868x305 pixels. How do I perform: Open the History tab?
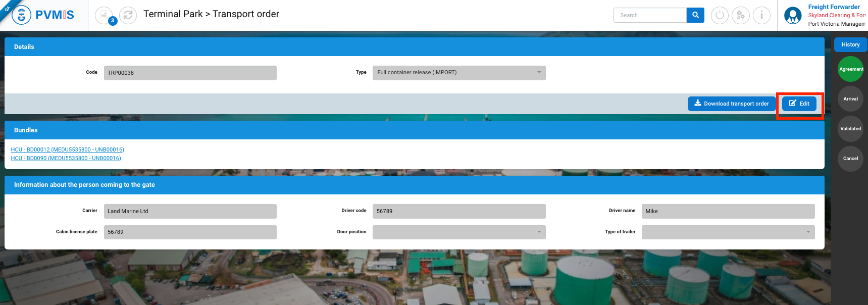coord(850,45)
